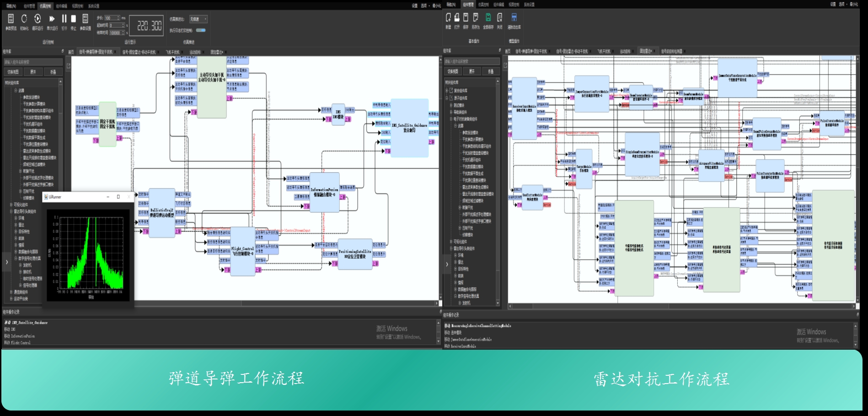This screenshot has height=416, width=868.
Task: Toggle the 执行日志打印控制 switch
Action: [x=201, y=30]
